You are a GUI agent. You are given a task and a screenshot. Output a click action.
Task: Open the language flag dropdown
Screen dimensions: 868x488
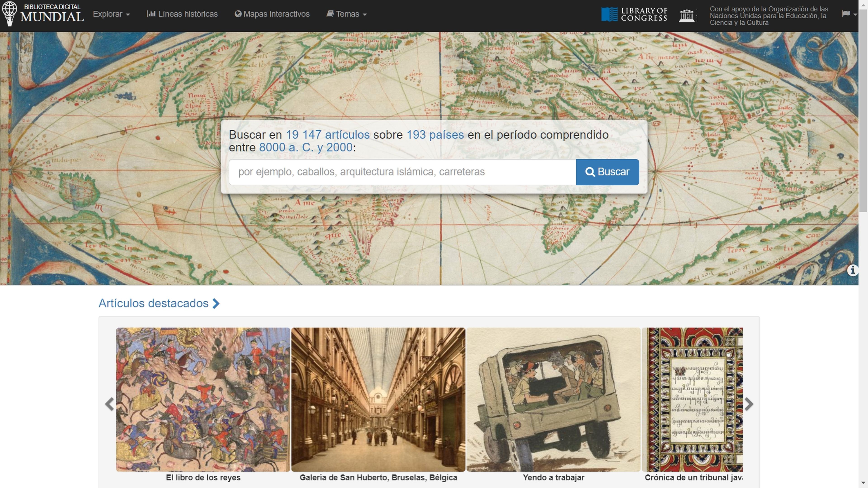(x=849, y=14)
